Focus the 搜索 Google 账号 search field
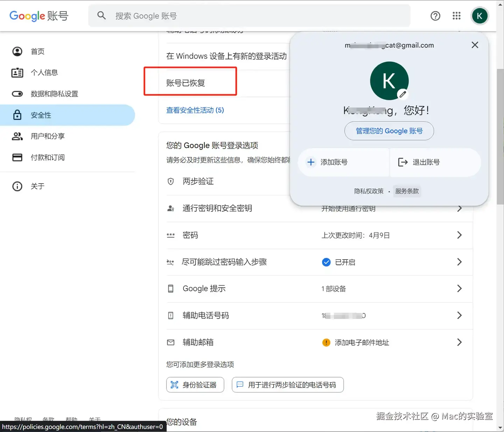This screenshot has width=504, height=432. [x=249, y=16]
